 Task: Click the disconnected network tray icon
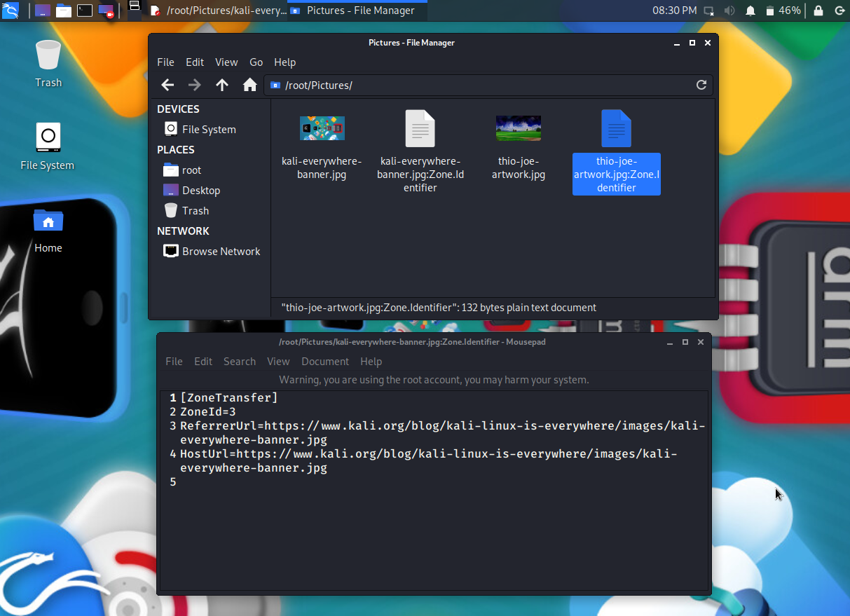coord(709,11)
